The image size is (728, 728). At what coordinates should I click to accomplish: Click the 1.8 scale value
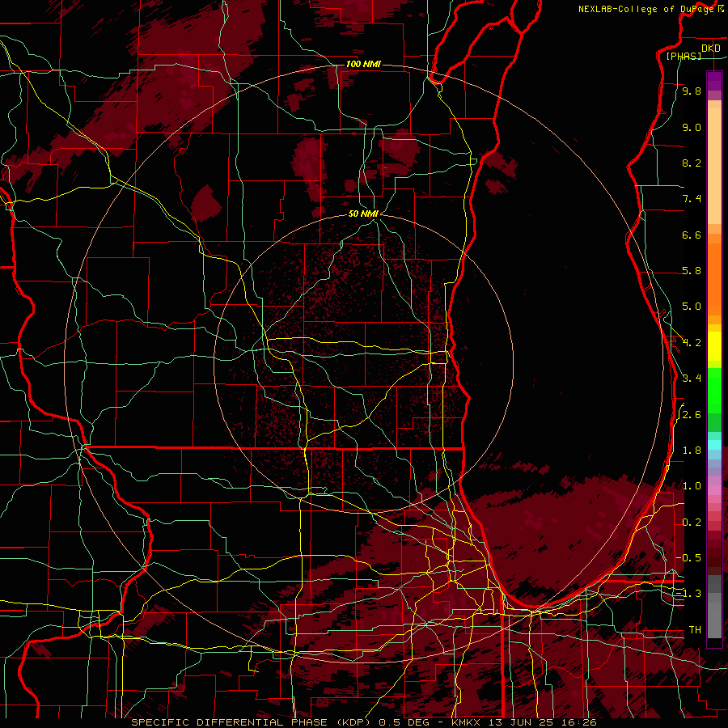(692, 451)
